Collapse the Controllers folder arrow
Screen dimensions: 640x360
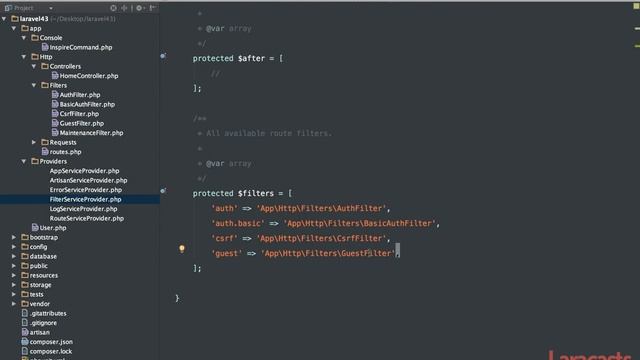pos(34,66)
